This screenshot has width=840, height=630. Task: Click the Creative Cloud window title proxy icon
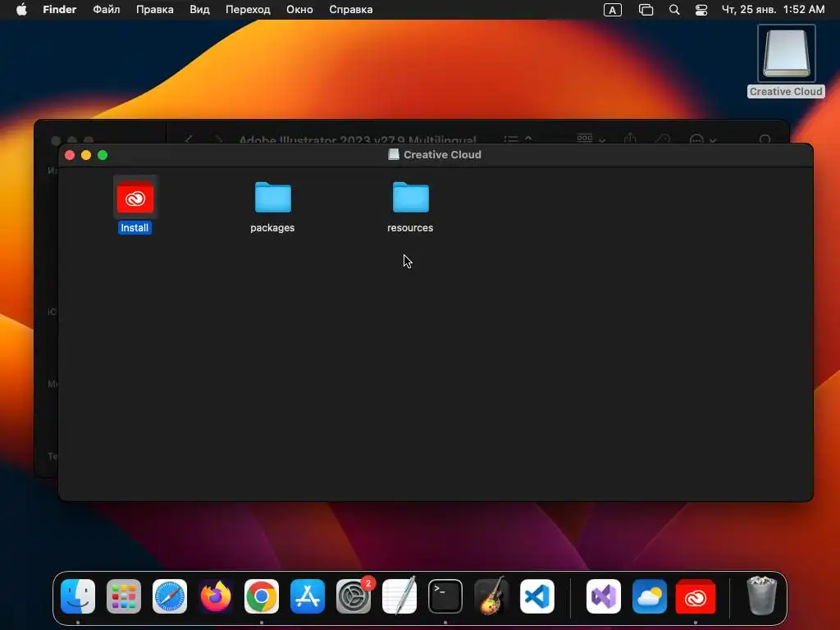[394, 155]
